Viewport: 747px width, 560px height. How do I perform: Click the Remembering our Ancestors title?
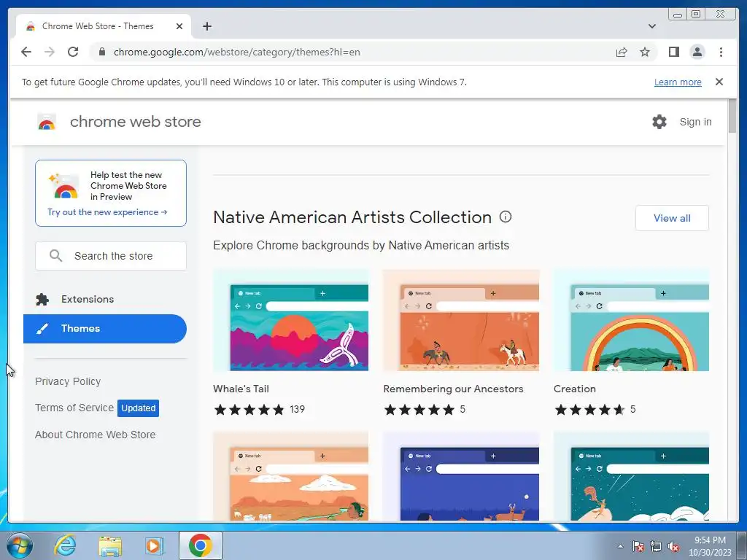pyautogui.click(x=453, y=389)
